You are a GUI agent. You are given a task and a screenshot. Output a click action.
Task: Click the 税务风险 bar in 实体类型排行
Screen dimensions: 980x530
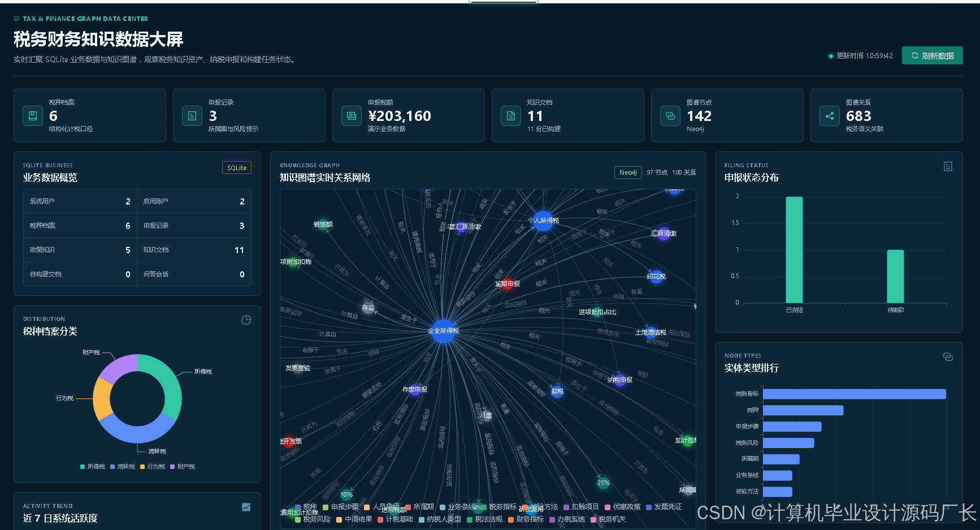coord(788,443)
